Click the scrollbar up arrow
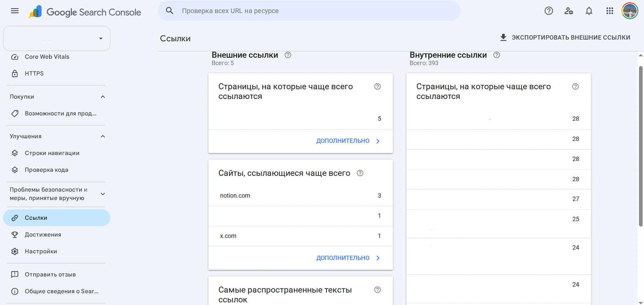Image resolution: width=644 pixels, height=305 pixels. click(641, 55)
